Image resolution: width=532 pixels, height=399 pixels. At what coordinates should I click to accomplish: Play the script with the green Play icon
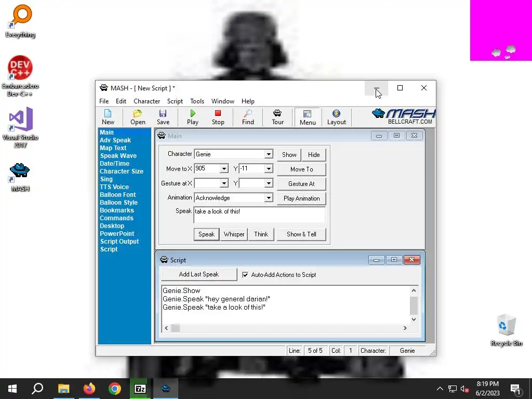[x=193, y=117]
